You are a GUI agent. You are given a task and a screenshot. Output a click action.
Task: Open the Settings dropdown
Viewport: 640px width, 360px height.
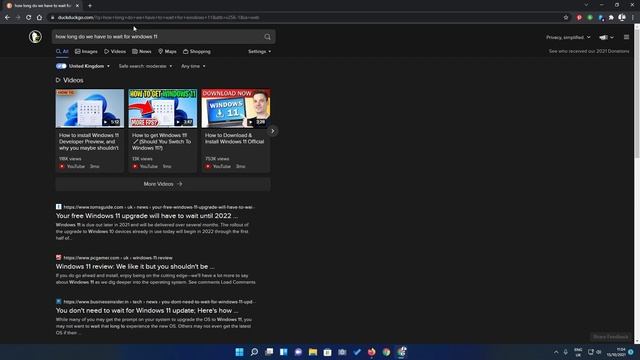[x=259, y=51]
